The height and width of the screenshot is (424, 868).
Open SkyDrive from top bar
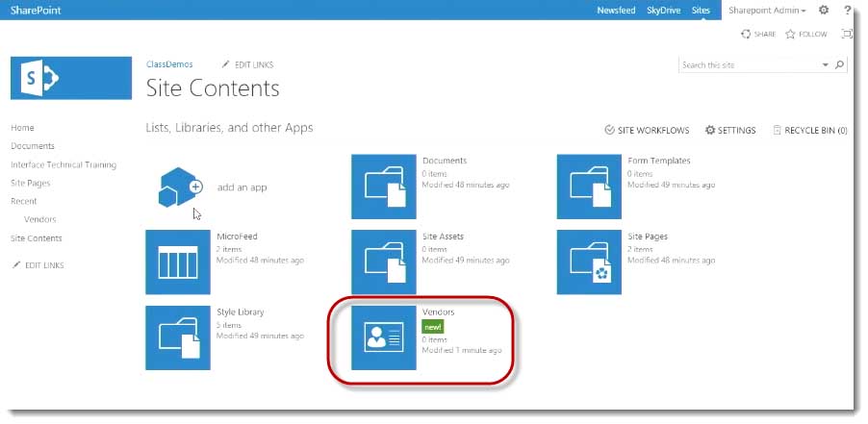tap(663, 11)
